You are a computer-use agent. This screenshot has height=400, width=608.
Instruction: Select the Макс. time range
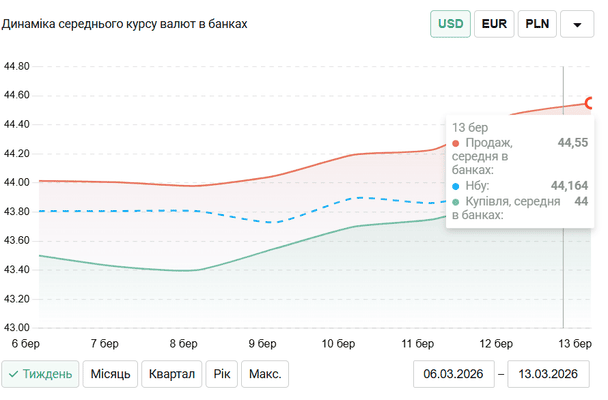(265, 374)
